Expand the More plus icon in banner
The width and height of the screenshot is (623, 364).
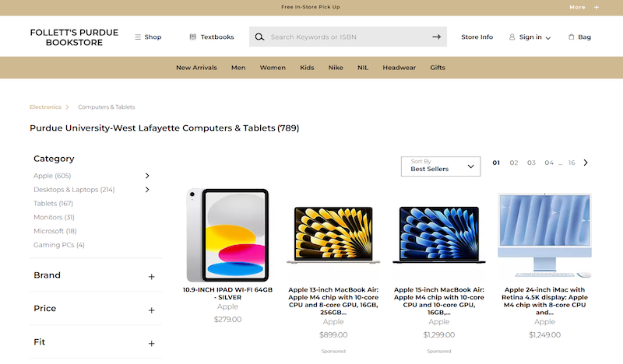pos(597,7)
